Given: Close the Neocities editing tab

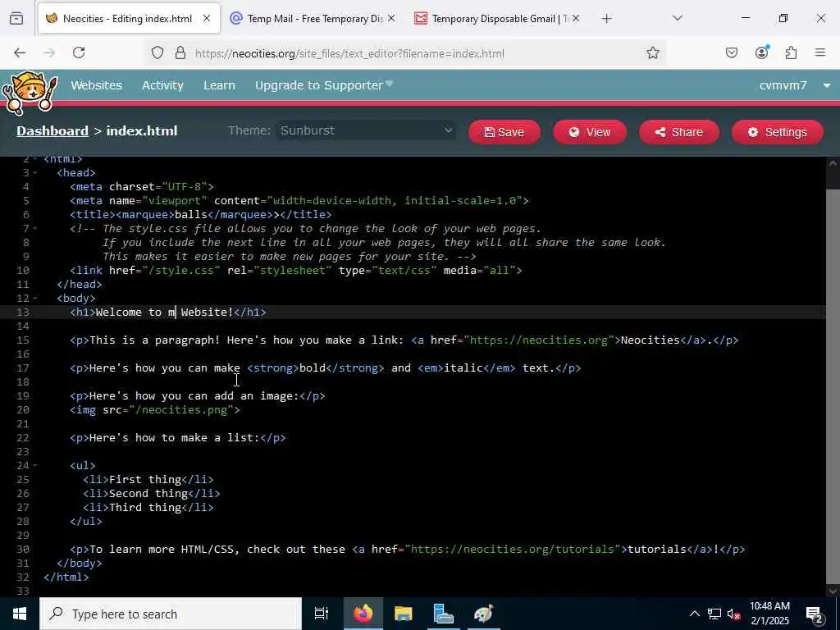Looking at the screenshot, I should [x=206, y=18].
